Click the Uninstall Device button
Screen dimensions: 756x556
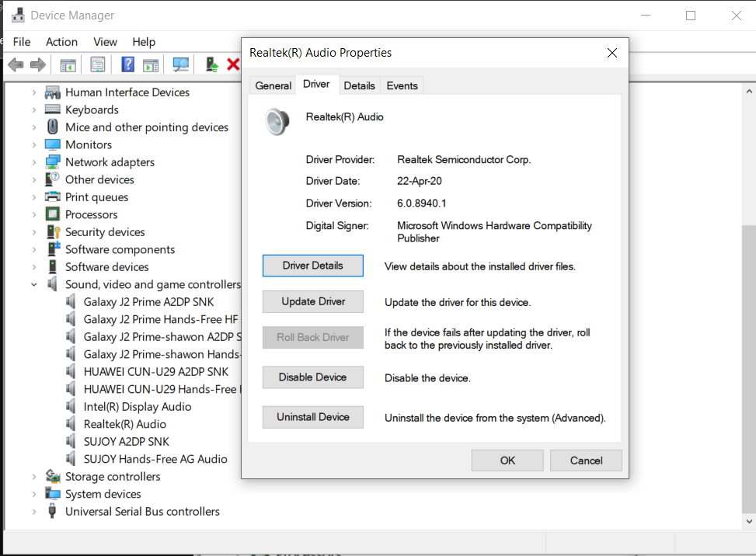click(x=313, y=417)
